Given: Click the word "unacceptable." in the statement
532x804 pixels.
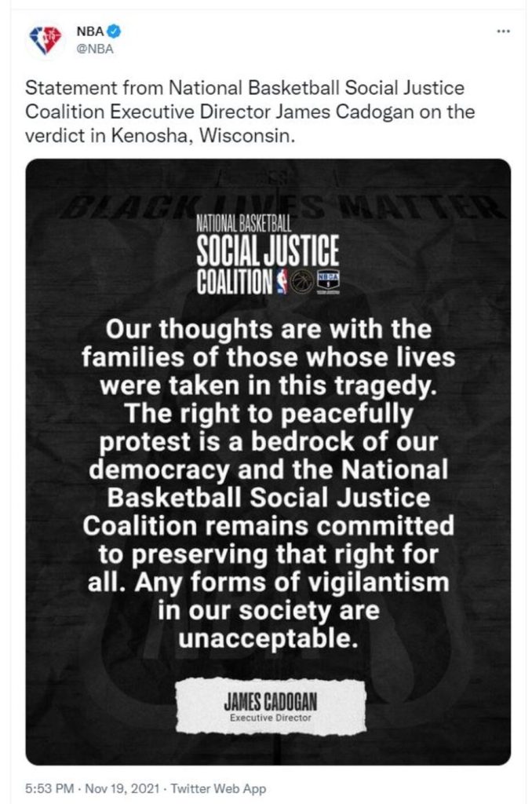Looking at the screenshot, I should click(267, 638).
